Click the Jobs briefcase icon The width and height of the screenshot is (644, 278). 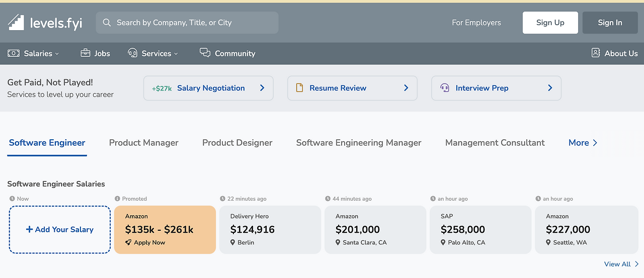(x=86, y=53)
